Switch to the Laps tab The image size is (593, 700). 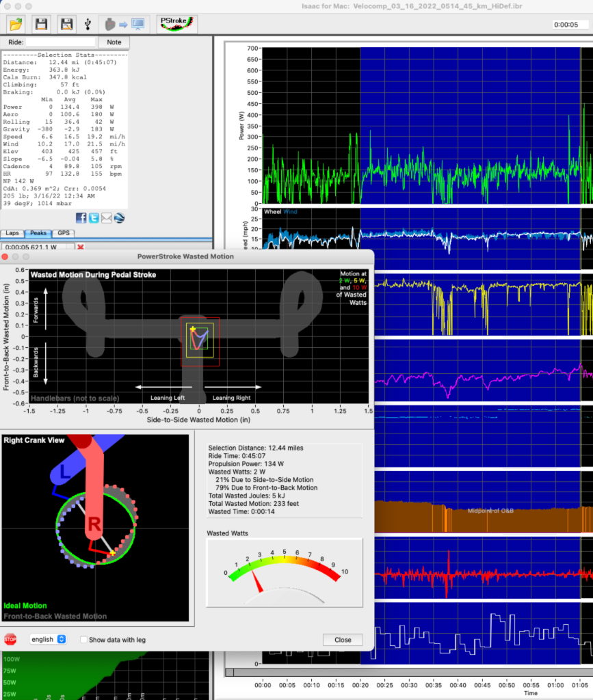[x=12, y=233]
